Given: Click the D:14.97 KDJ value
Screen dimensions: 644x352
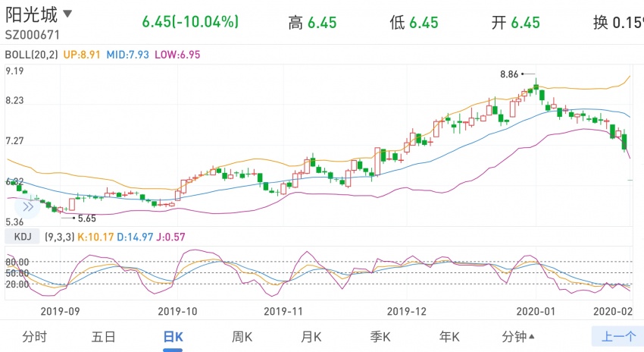Looking at the screenshot, I should [135, 237].
